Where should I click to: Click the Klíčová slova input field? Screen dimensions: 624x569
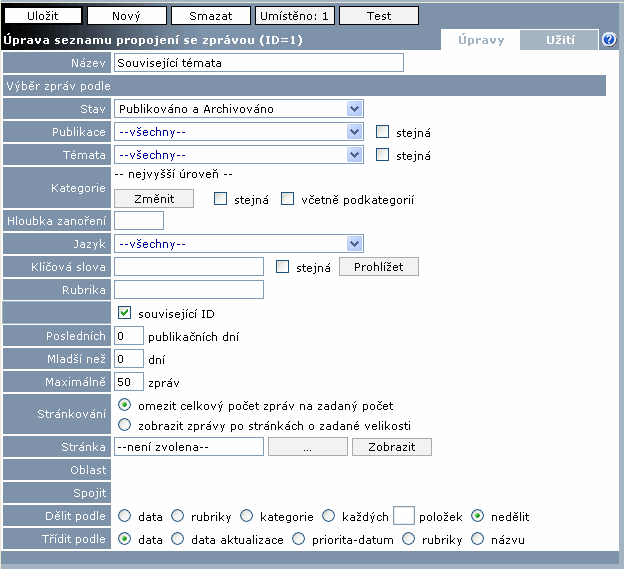189,267
